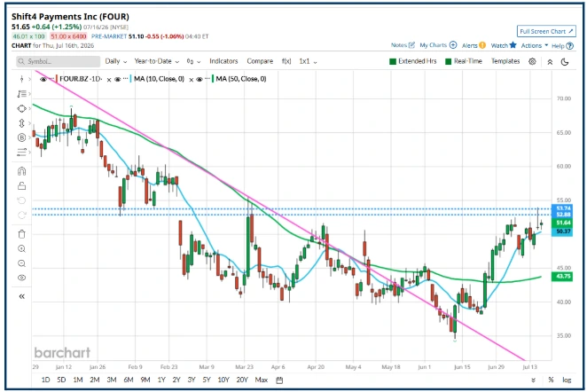Toggle visibility of FOUR.BZ series
587x392 pixels.
[x=43, y=79]
